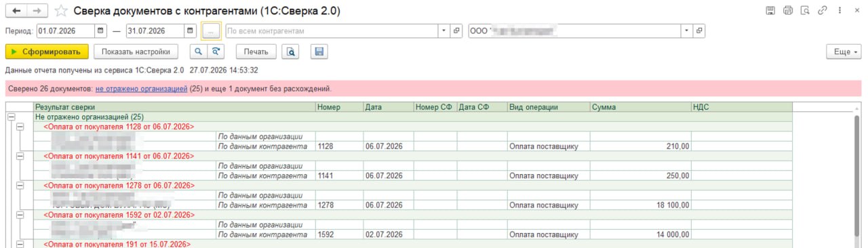The width and height of the screenshot is (868, 248).
Task: Collapse the 'Не отражено организацией (25)' group
Action: point(11,117)
